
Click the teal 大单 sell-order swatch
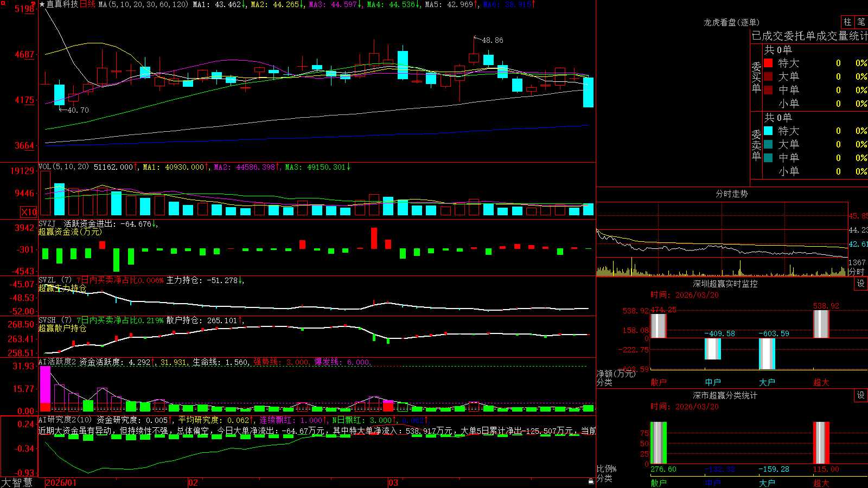768,144
